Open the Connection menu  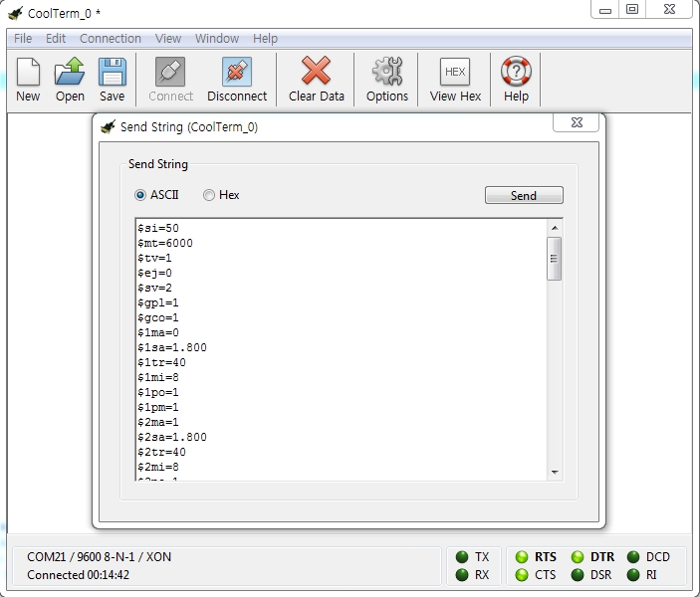pos(111,39)
